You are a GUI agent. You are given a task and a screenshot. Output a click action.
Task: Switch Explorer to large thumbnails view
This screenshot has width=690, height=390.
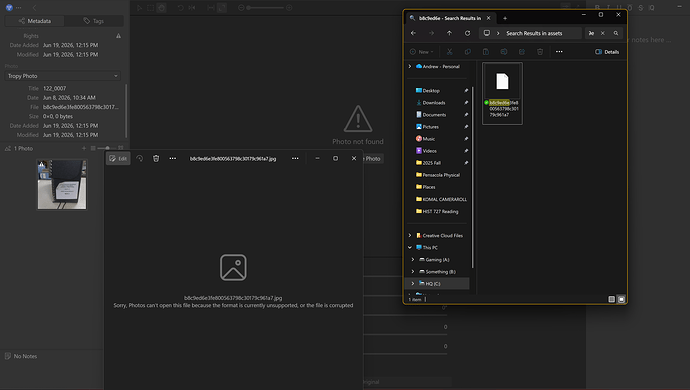point(621,299)
